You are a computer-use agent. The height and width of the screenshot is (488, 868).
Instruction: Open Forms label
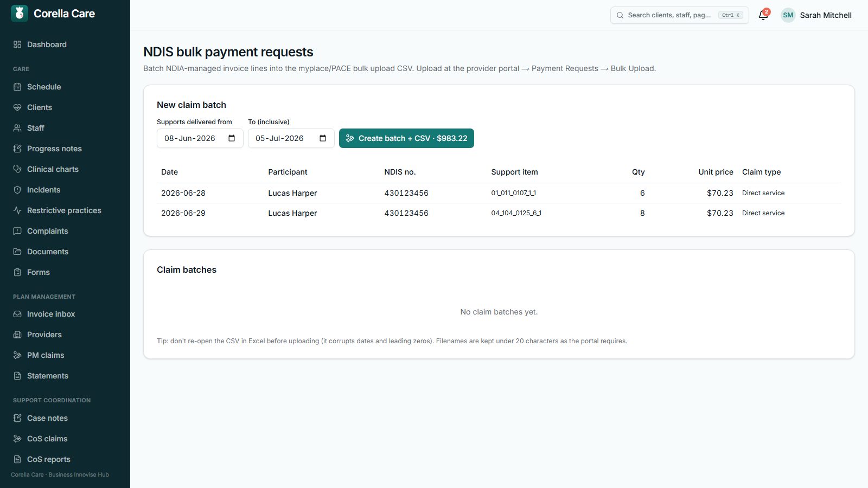pos(38,272)
